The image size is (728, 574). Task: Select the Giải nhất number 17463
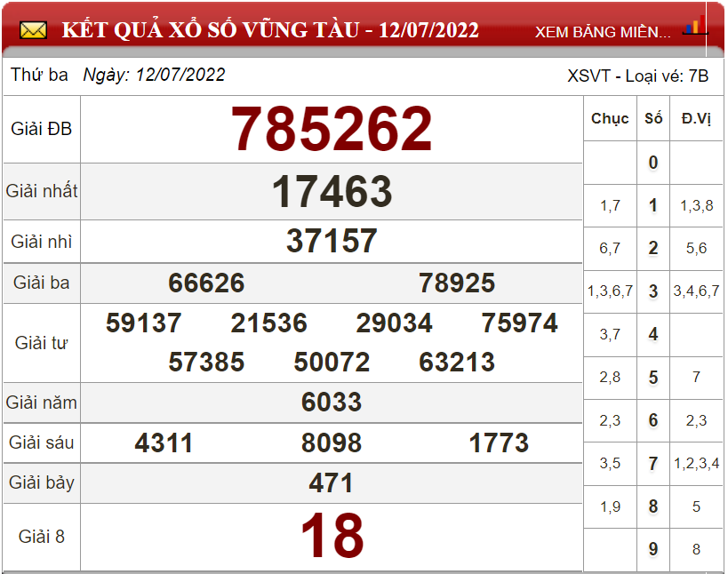click(332, 191)
